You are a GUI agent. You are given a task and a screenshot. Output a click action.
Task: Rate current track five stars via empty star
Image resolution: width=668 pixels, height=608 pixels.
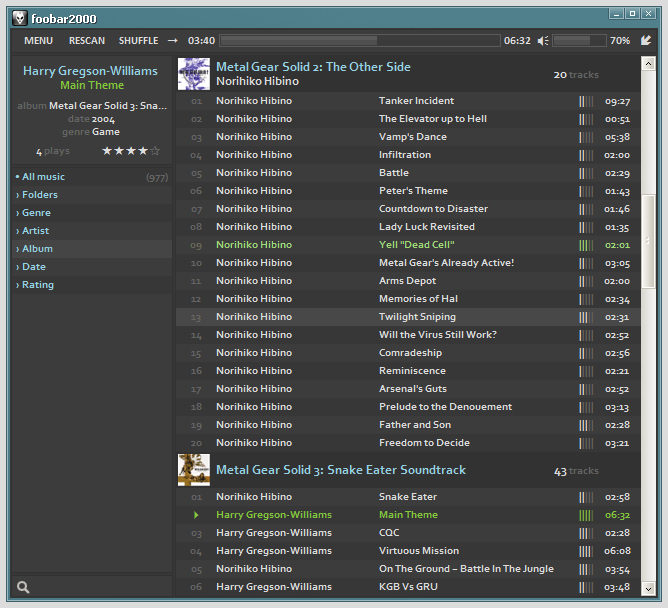click(x=155, y=150)
